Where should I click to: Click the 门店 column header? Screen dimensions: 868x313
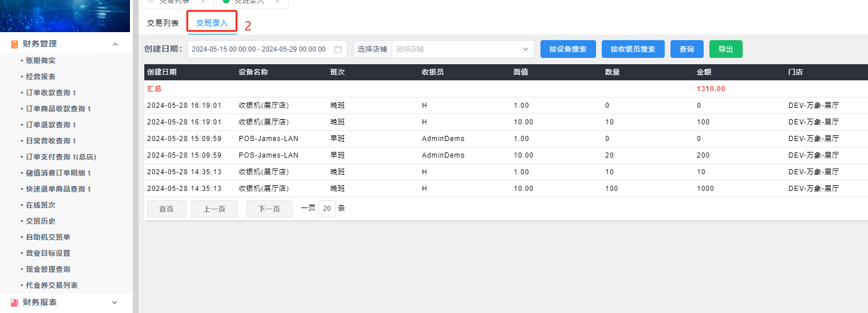click(796, 72)
